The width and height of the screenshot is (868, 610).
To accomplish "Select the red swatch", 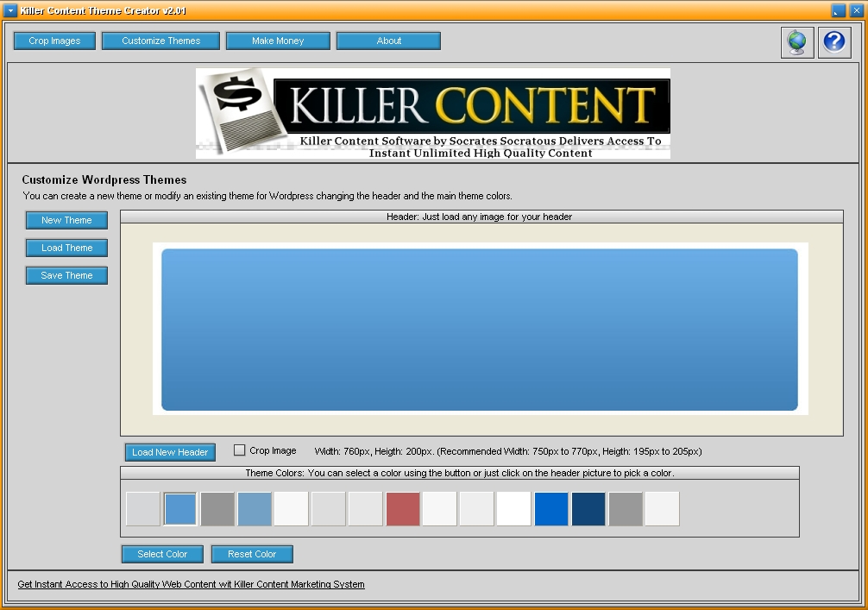I will (x=402, y=509).
